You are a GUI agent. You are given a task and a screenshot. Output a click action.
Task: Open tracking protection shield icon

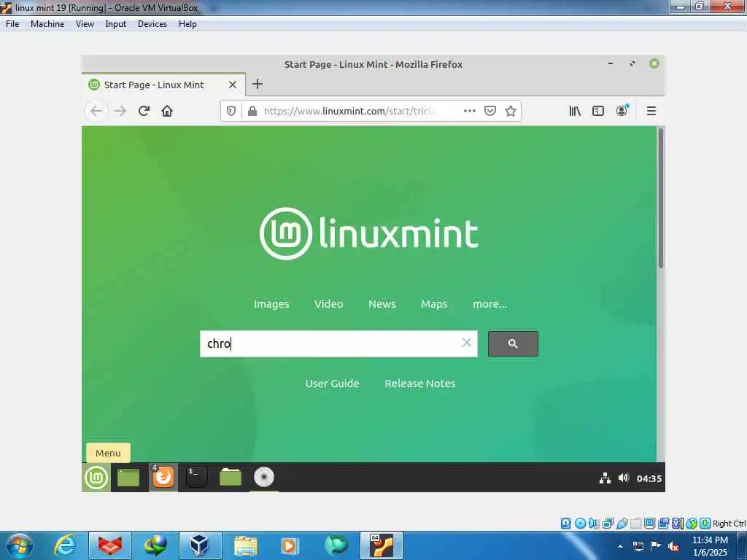coord(231,111)
